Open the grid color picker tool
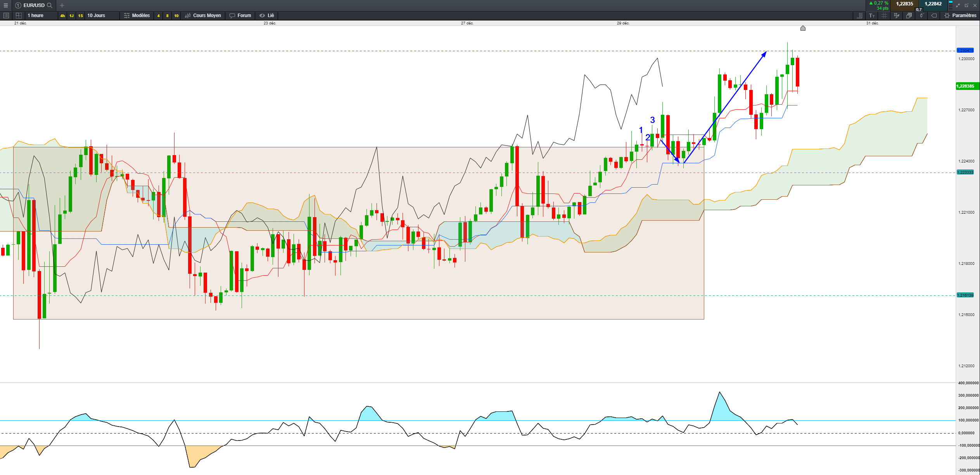The height and width of the screenshot is (475, 980). pyautogui.click(x=897, y=16)
